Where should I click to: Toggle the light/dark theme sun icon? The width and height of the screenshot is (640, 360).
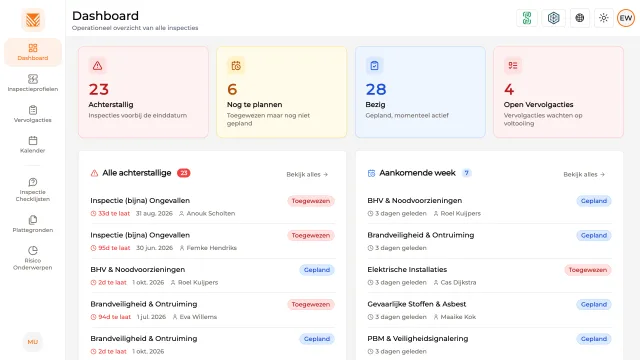pos(604,18)
